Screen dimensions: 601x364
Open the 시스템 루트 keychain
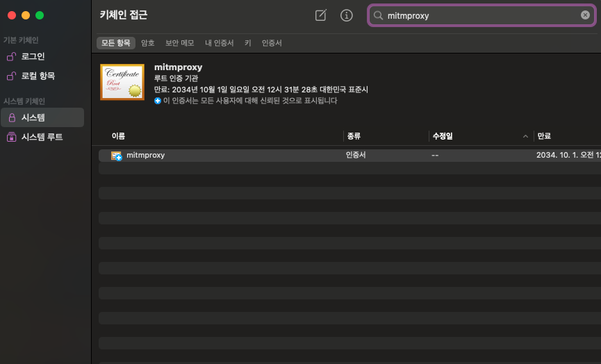point(42,137)
